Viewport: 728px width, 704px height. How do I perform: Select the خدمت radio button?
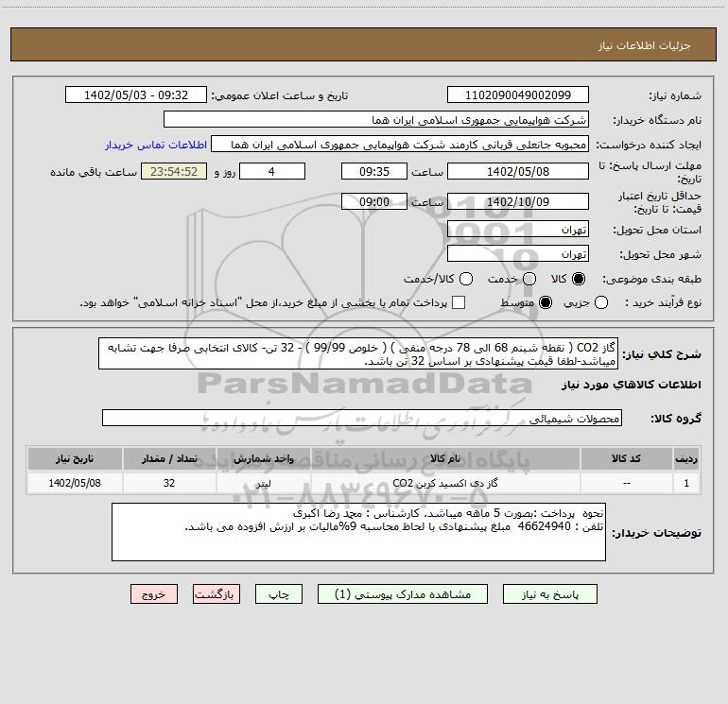click(529, 279)
